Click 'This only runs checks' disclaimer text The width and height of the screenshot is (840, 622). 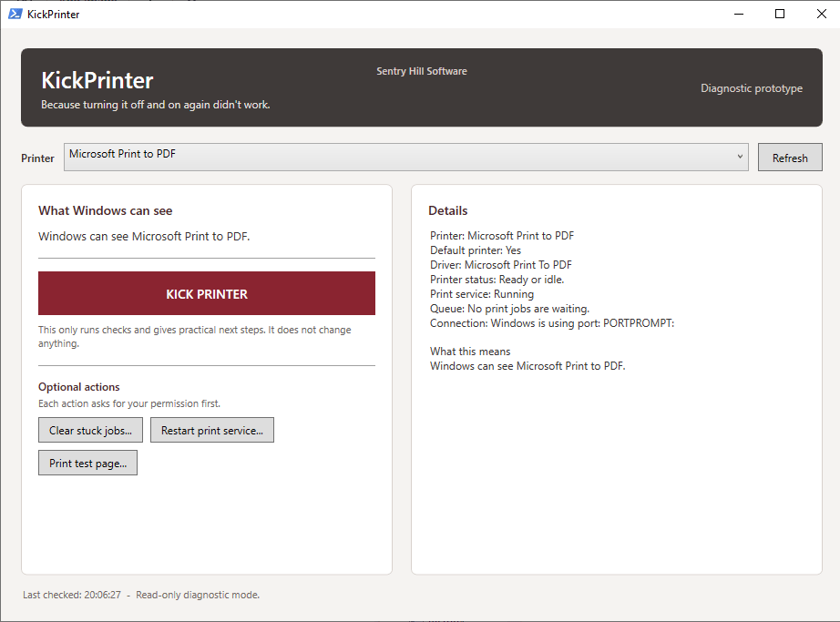click(194, 337)
